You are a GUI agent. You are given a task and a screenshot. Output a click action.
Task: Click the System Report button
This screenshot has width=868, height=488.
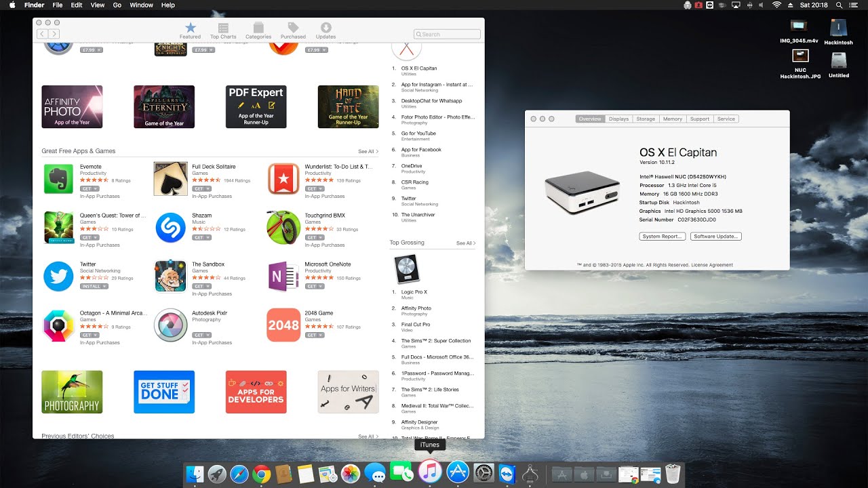[662, 237]
